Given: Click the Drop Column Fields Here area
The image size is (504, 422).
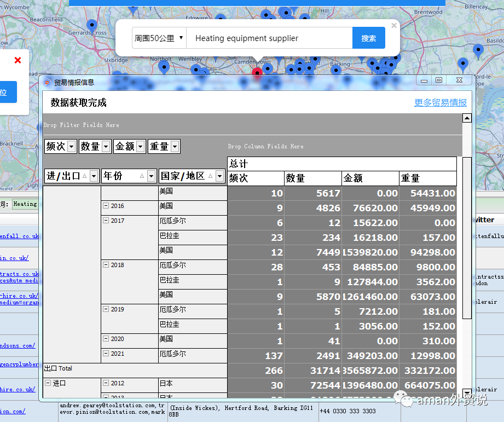Looking at the screenshot, I should 265,146.
